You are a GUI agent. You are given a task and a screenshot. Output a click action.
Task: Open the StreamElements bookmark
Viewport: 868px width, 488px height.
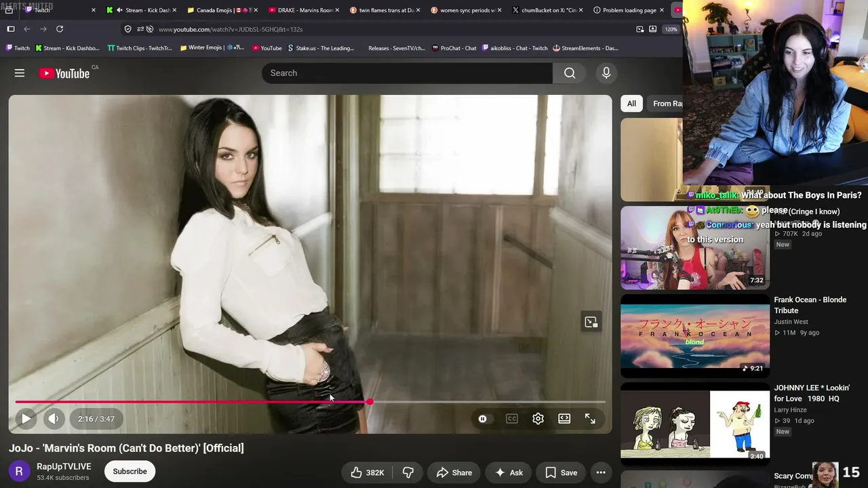586,48
